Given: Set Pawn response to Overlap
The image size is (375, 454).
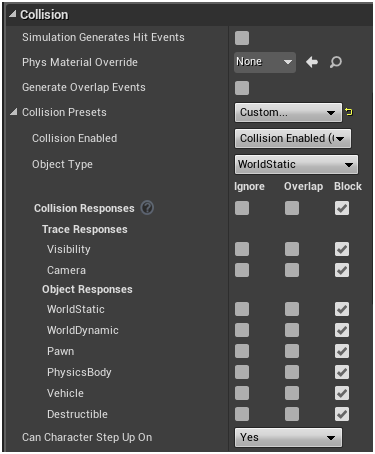Looking at the screenshot, I should click(x=292, y=351).
